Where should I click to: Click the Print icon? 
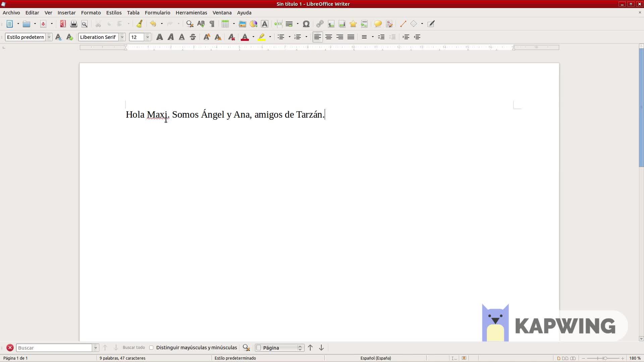tap(74, 24)
